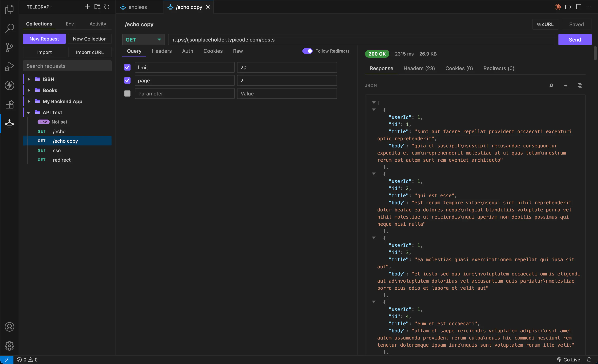Image resolution: width=598 pixels, height=364 pixels.
Task: Open the Manage settings gear
Action: point(9,346)
